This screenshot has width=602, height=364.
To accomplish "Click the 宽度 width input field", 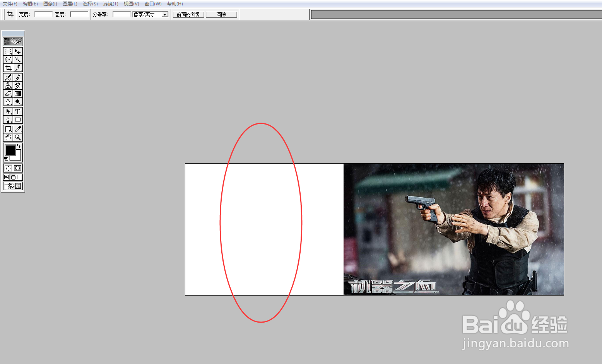I will [43, 14].
